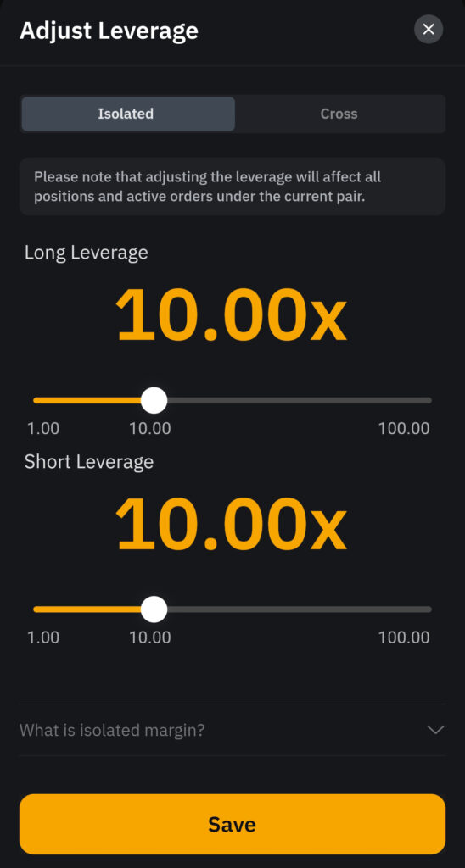Set Short Leverage slider to 100.00 end
This screenshot has width=465, height=868.
429,609
